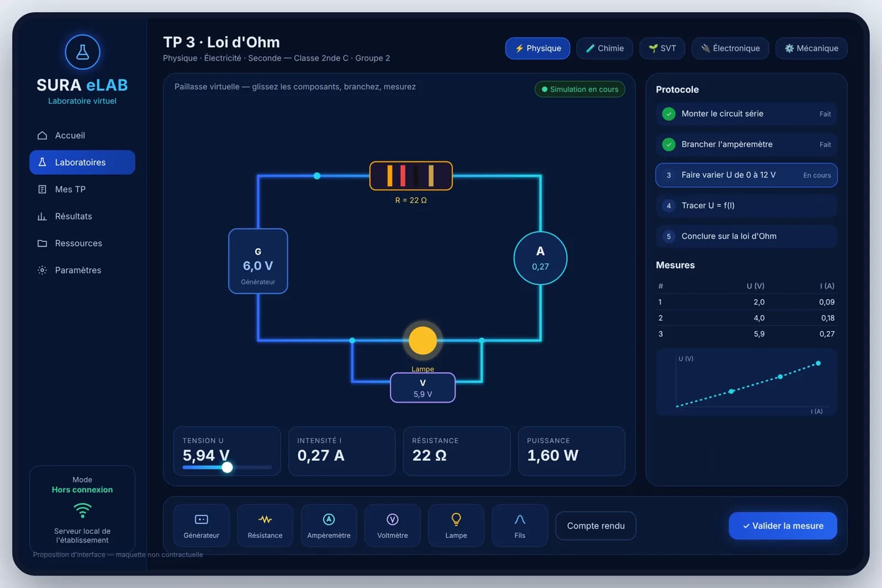Click the SURA eLAB flask logo

(82, 52)
